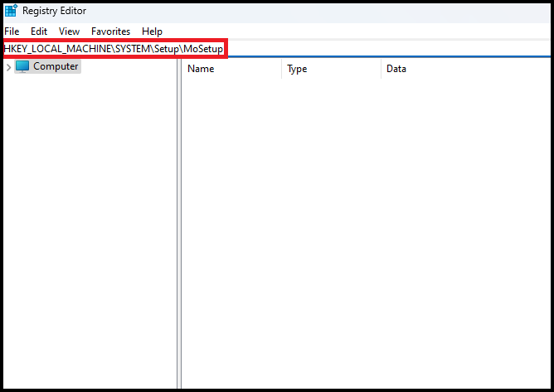554x392 pixels.
Task: Select the Computer label in the tree
Action: point(56,66)
